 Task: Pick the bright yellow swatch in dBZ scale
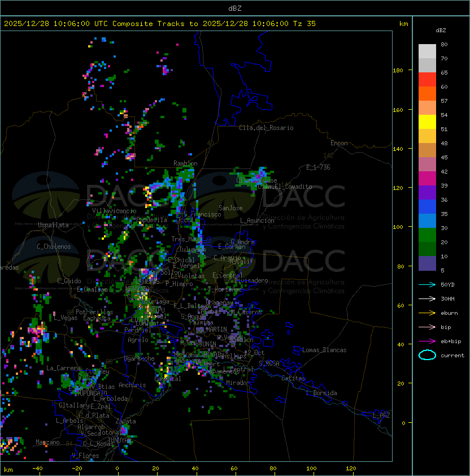[x=427, y=122]
